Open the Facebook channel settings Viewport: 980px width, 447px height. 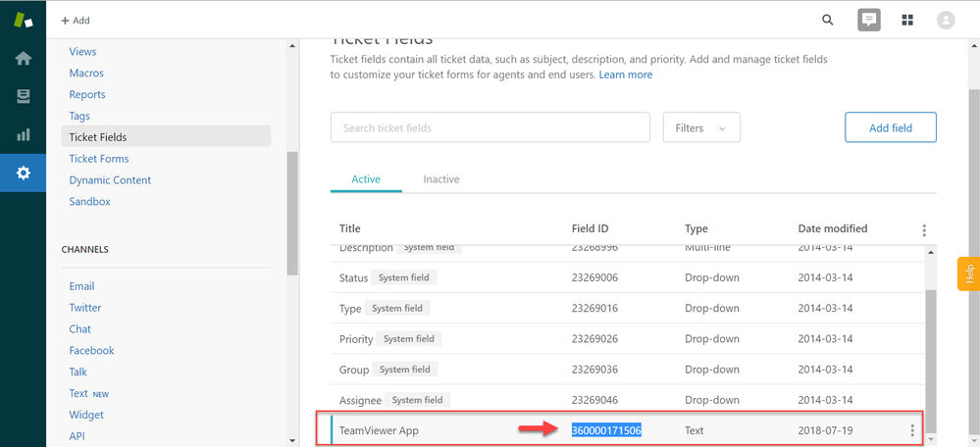pyautogui.click(x=92, y=350)
